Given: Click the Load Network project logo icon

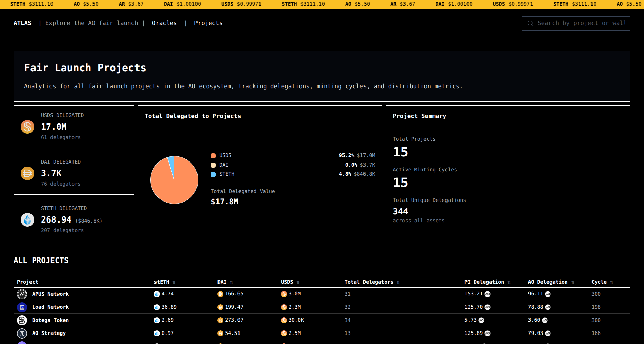Looking at the screenshot, I should 22,307.
